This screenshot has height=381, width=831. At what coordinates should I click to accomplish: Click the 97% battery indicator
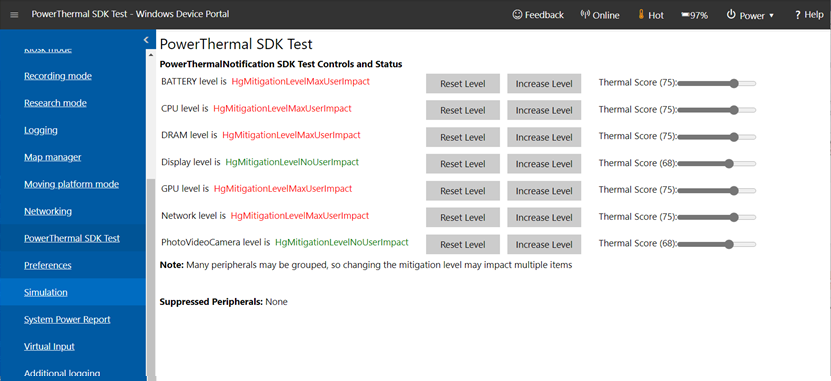coord(694,15)
